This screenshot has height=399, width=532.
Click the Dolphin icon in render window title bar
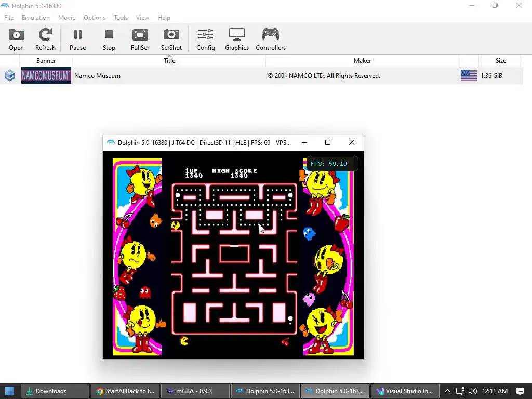point(111,142)
